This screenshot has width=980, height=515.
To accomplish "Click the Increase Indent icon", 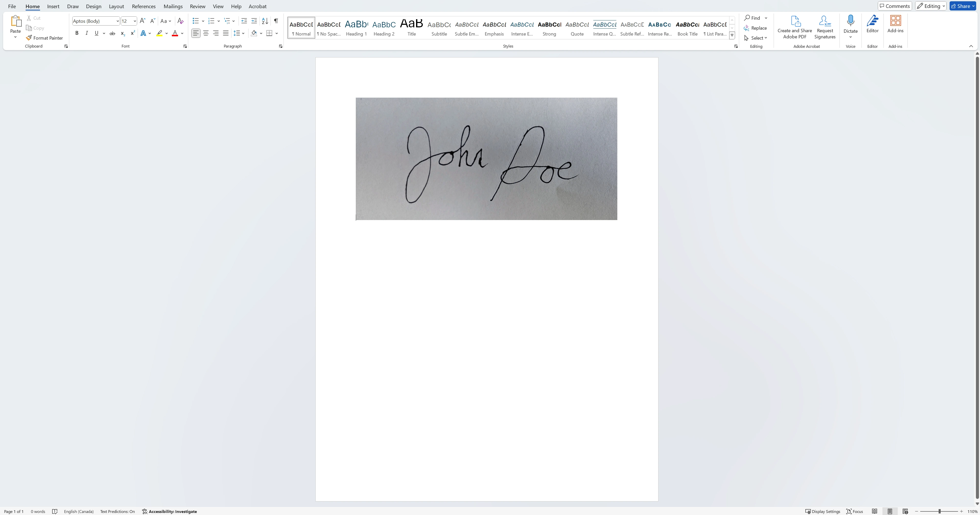I will (254, 21).
